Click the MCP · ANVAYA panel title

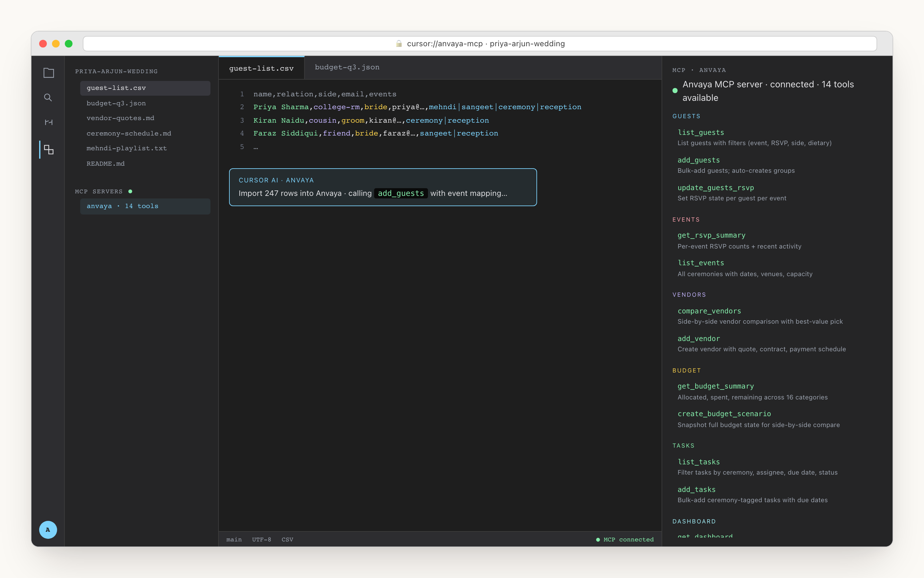(699, 70)
